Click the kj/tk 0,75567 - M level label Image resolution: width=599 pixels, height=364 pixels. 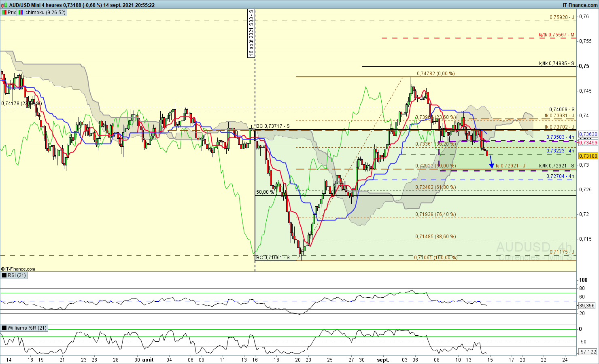pos(557,35)
